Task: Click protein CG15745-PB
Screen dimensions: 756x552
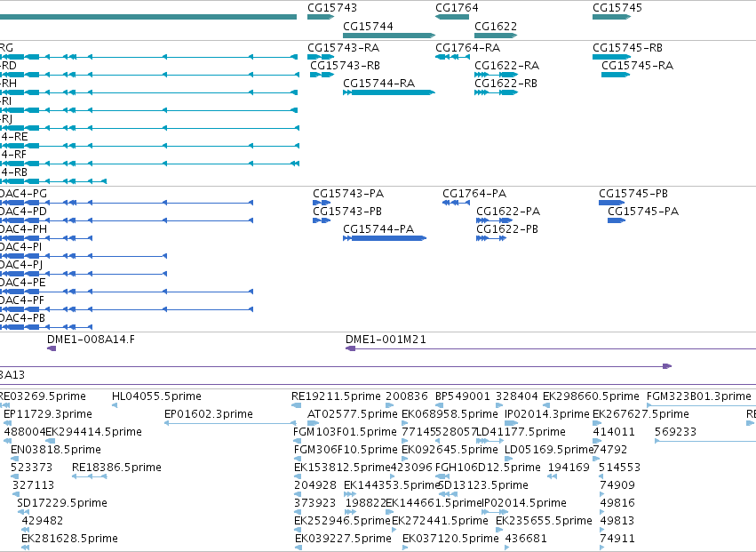Action: coord(633,194)
